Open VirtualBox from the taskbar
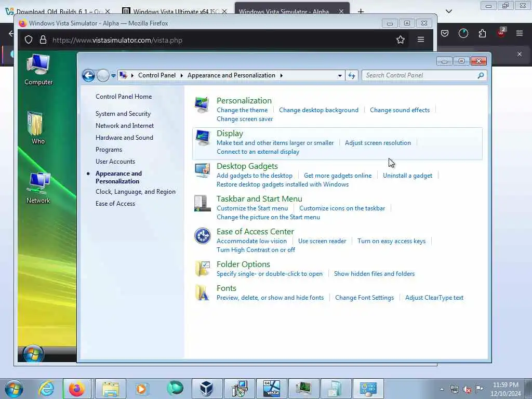 (206, 389)
